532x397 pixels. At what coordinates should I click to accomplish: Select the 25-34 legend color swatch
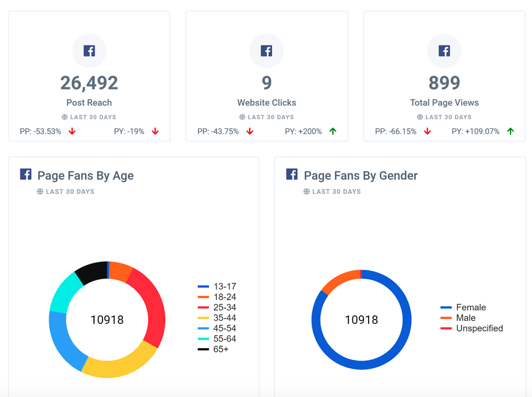pos(203,307)
